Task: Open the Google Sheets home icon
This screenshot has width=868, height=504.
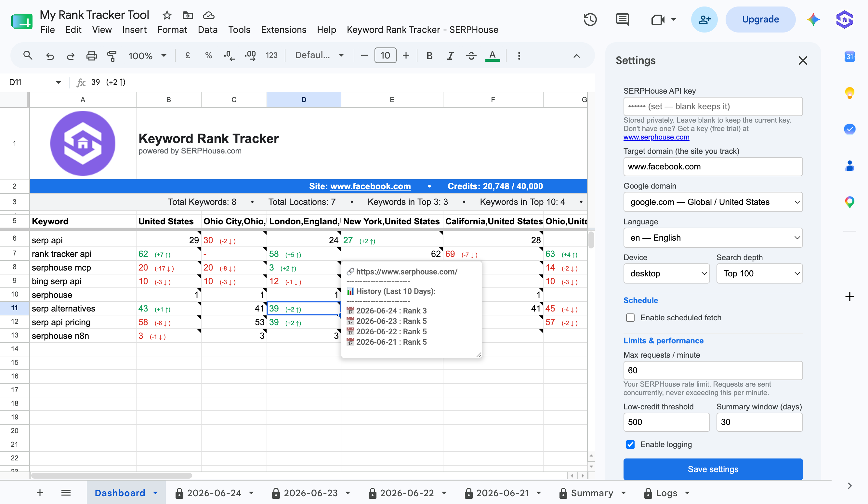Action: [22, 22]
